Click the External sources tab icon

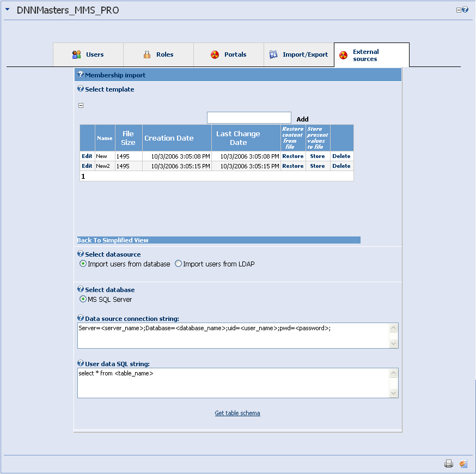[344, 55]
